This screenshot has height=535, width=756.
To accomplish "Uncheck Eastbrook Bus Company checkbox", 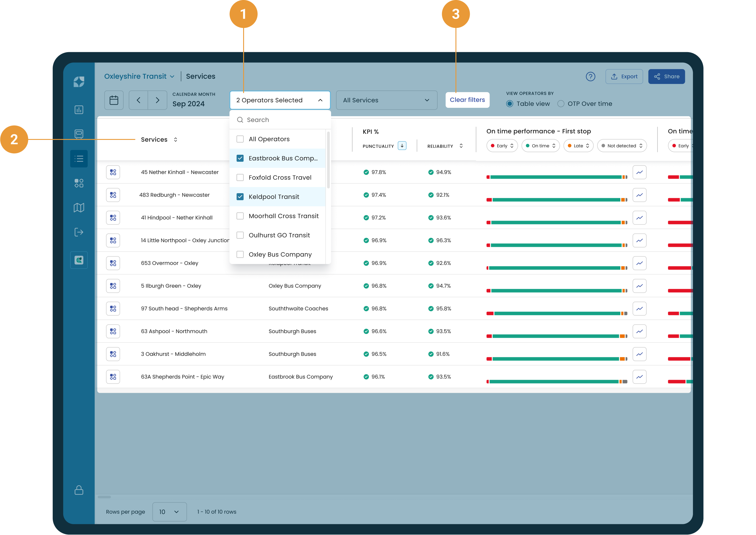I will pyautogui.click(x=240, y=158).
